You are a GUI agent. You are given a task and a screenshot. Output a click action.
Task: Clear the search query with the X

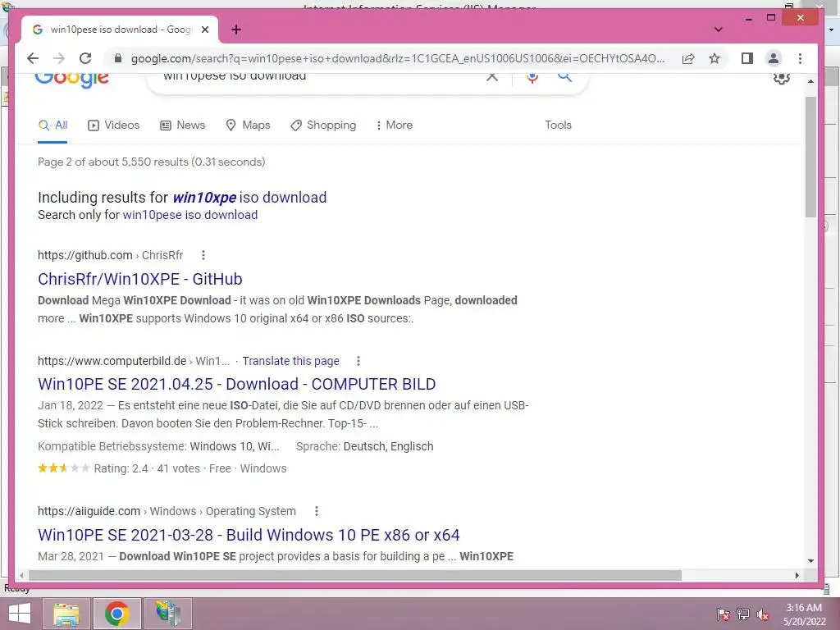[x=492, y=76]
